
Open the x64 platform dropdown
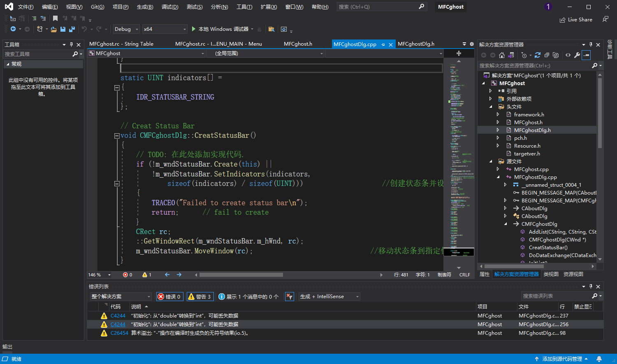click(x=165, y=29)
